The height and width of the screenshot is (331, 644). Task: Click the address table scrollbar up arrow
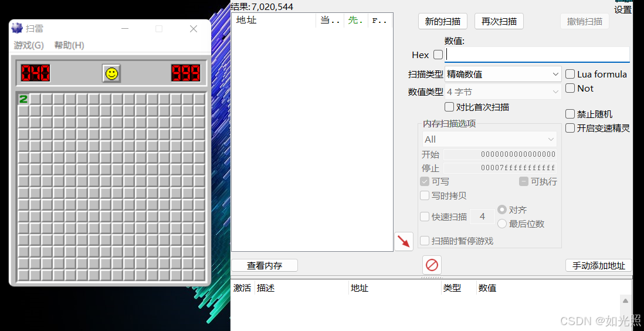click(625, 301)
